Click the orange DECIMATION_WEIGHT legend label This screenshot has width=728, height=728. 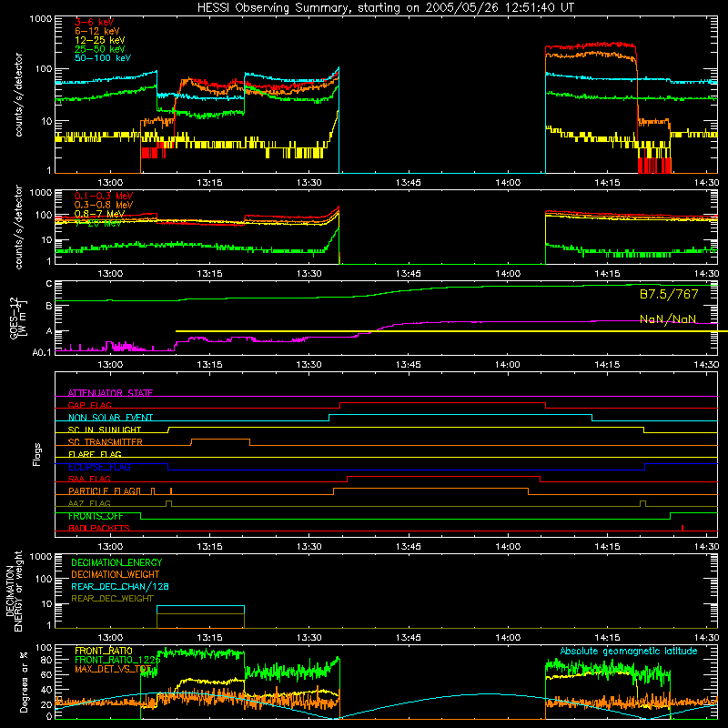116,574
